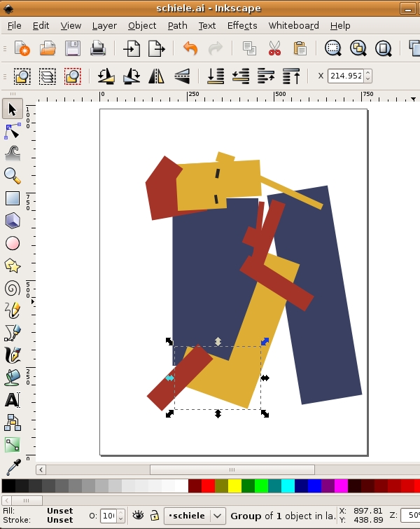The image size is (420, 529).
Task: Click the Copy icon
Action: point(249,48)
